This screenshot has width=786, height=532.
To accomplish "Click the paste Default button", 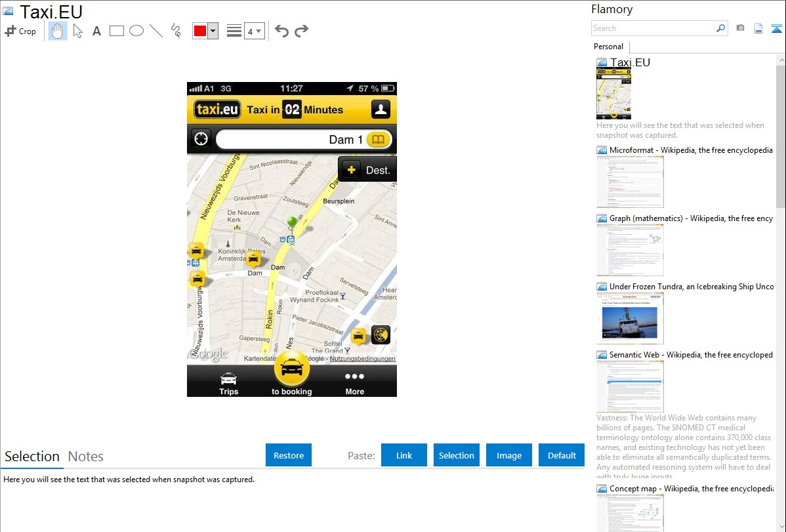I will (562, 455).
